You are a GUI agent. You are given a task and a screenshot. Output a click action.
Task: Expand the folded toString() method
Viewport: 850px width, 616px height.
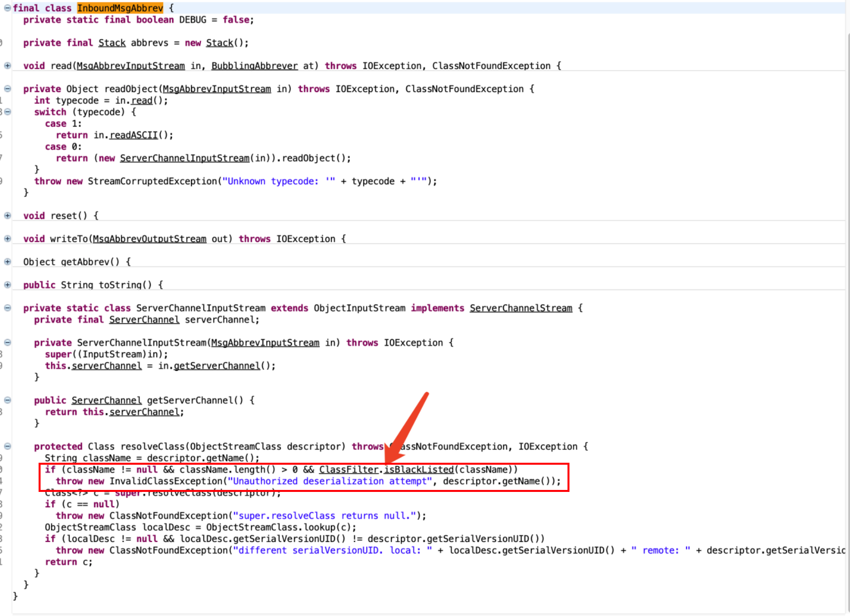7,285
